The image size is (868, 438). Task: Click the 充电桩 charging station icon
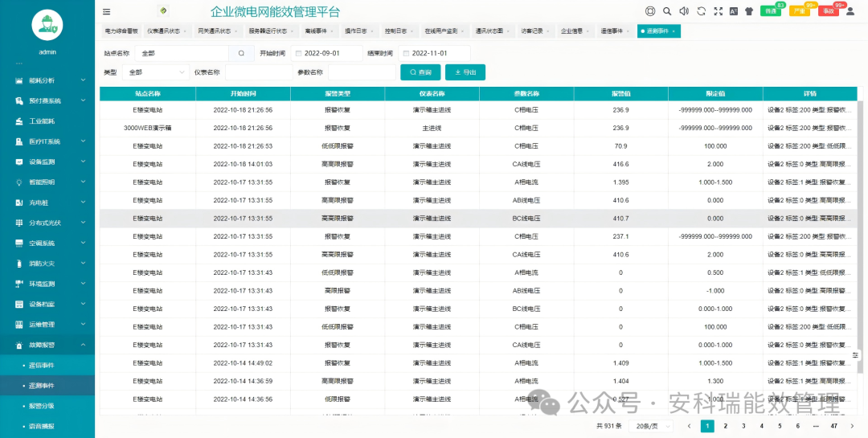pyautogui.click(x=18, y=203)
